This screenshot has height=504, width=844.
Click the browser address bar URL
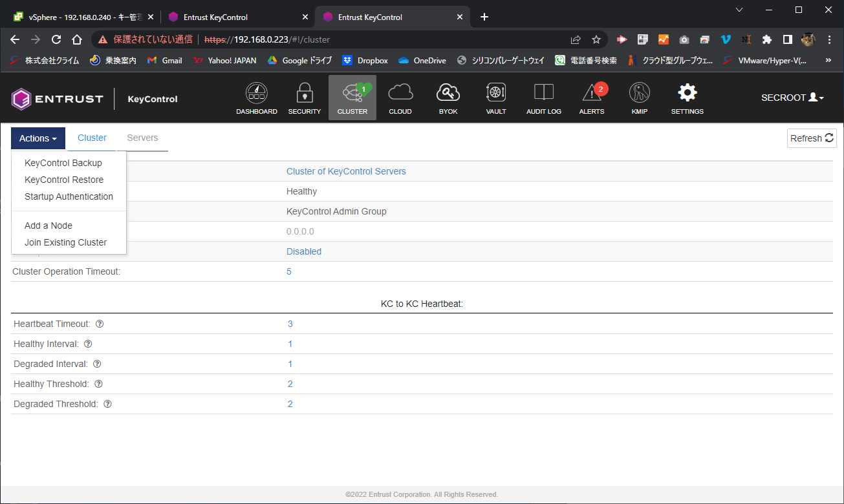[267, 39]
